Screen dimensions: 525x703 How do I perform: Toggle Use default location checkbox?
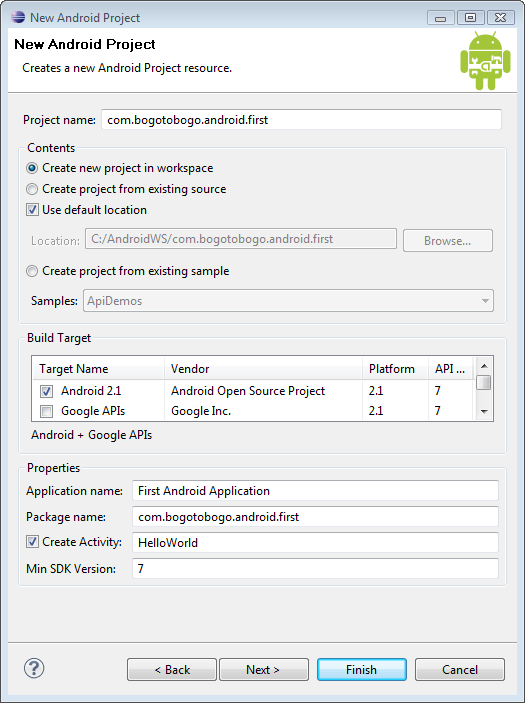coord(32,210)
